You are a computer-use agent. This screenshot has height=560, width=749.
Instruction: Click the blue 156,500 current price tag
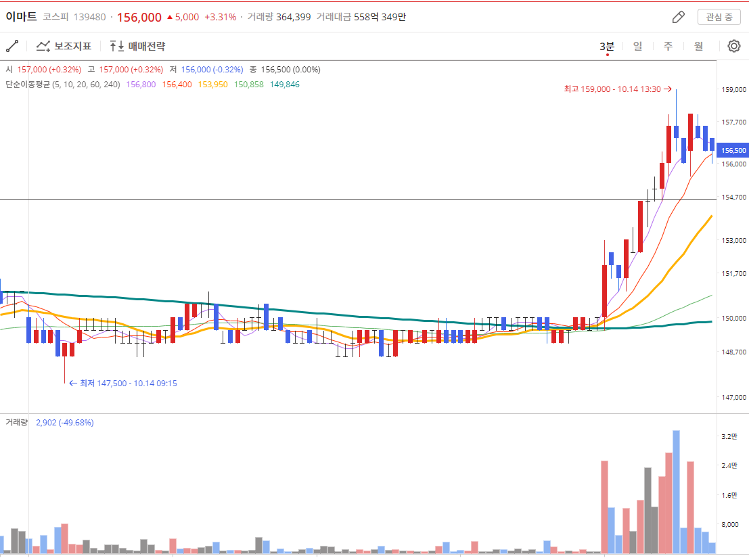(733, 150)
